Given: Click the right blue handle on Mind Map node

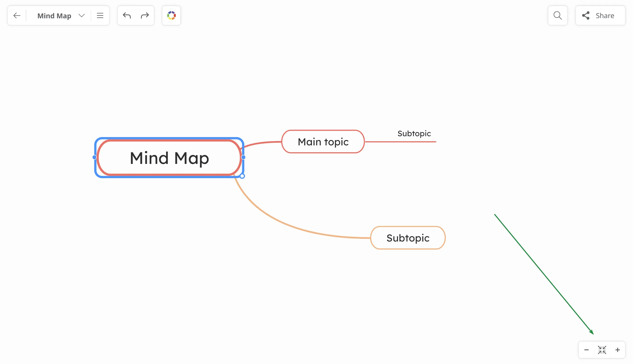Looking at the screenshot, I should pos(243,157).
